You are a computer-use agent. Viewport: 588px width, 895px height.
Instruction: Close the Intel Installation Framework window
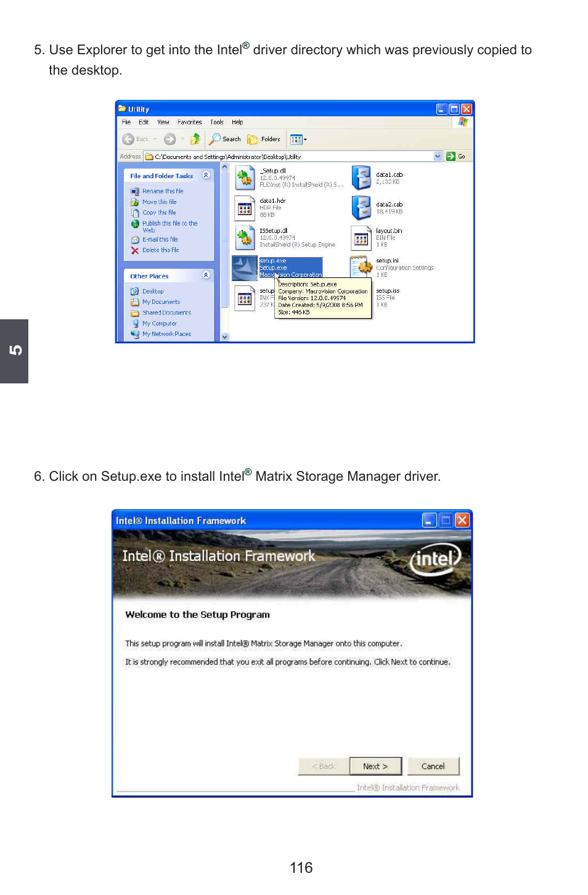click(x=462, y=520)
